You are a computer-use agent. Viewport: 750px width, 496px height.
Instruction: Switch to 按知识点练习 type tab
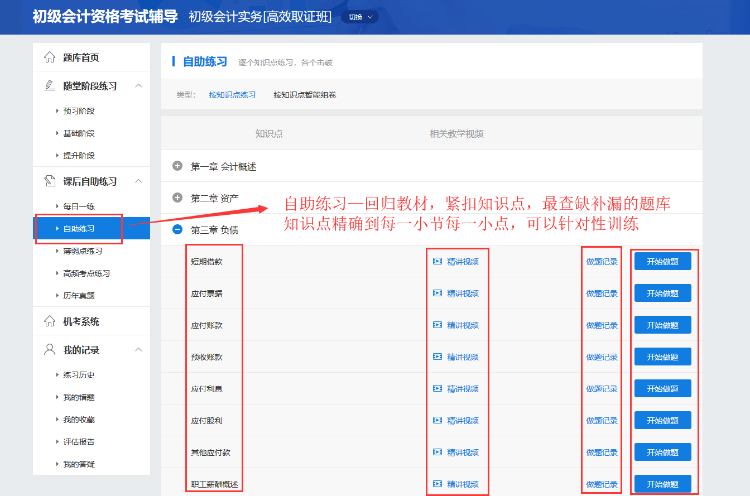[232, 95]
